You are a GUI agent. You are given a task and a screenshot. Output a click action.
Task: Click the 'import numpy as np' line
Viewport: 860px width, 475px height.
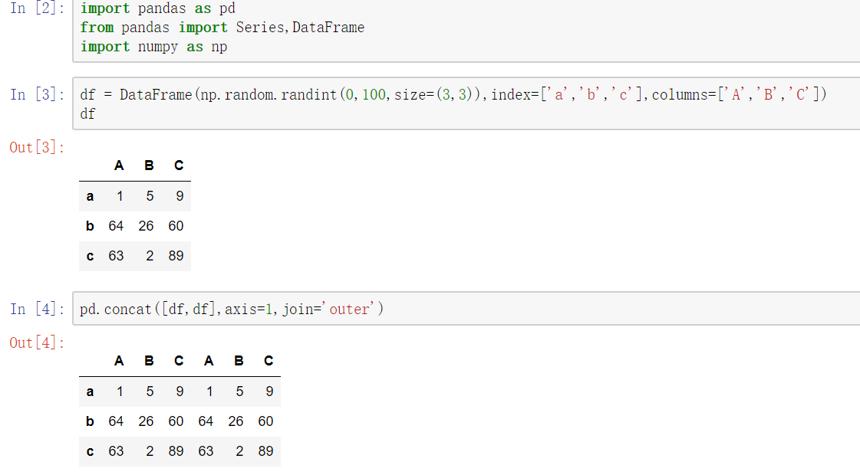coord(154,47)
